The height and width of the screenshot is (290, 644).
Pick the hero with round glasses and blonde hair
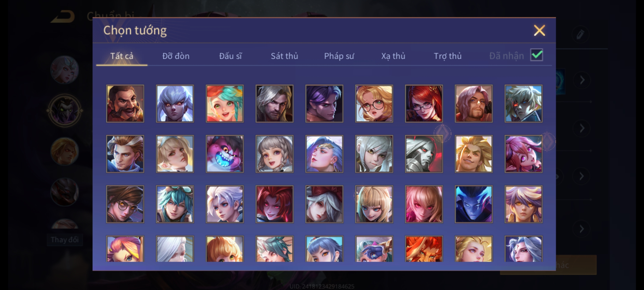coord(374,104)
